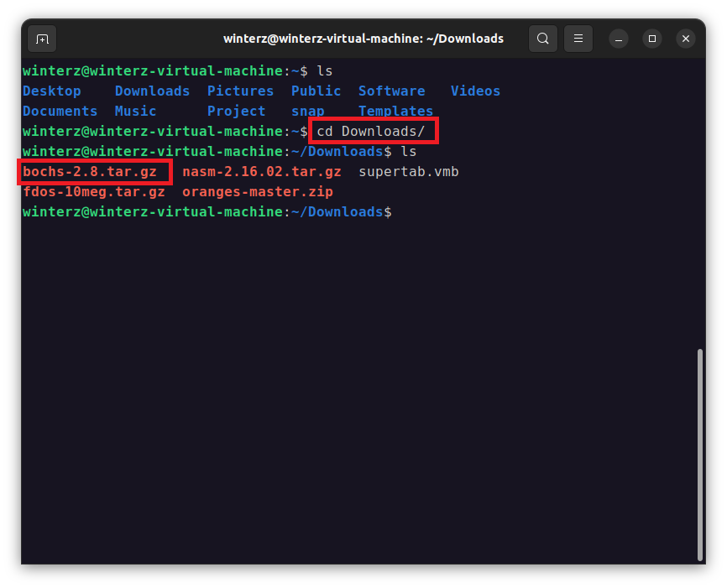727x588 pixels.
Task: Open the hamburger menu
Action: pyautogui.click(x=578, y=39)
